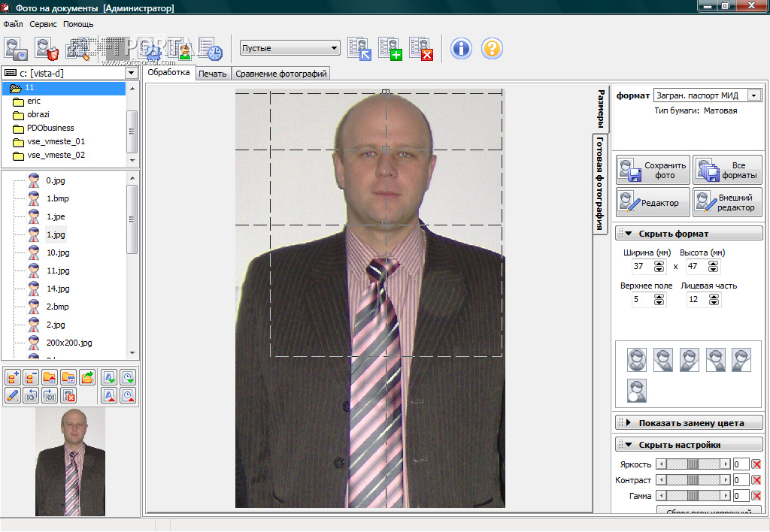The width and height of the screenshot is (770, 532).
Task: Click the Яркость slider handle
Action: [x=693, y=464]
